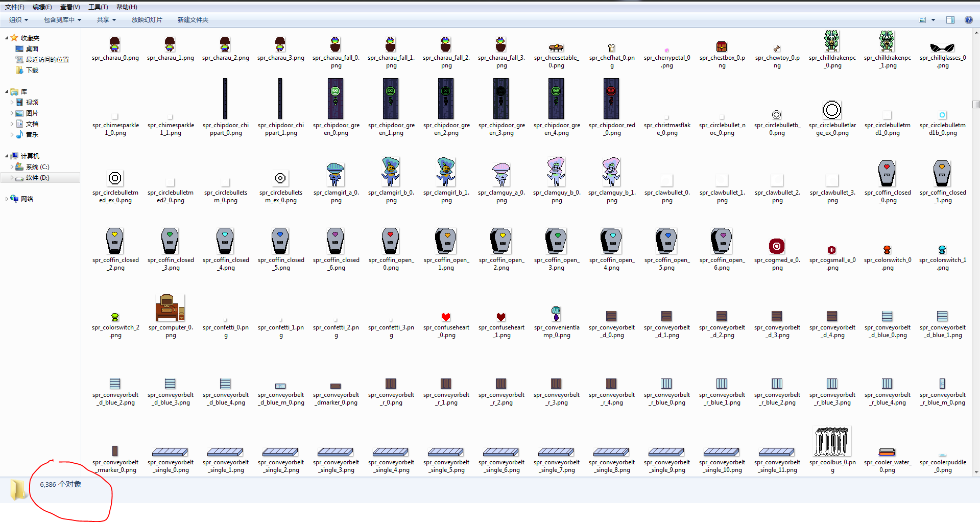Click the file list scrollbar thumb

point(976,104)
